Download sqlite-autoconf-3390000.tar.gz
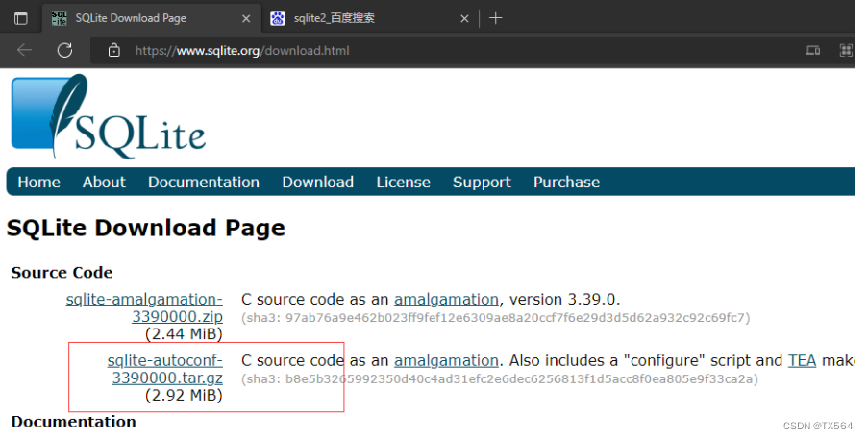This screenshot has height=439, width=868. [x=165, y=369]
